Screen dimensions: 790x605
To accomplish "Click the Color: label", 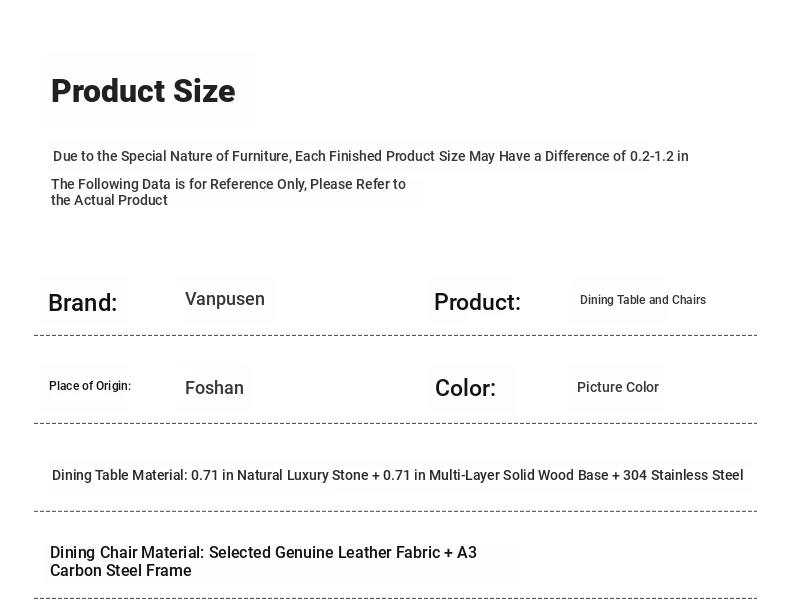I will click(465, 388).
